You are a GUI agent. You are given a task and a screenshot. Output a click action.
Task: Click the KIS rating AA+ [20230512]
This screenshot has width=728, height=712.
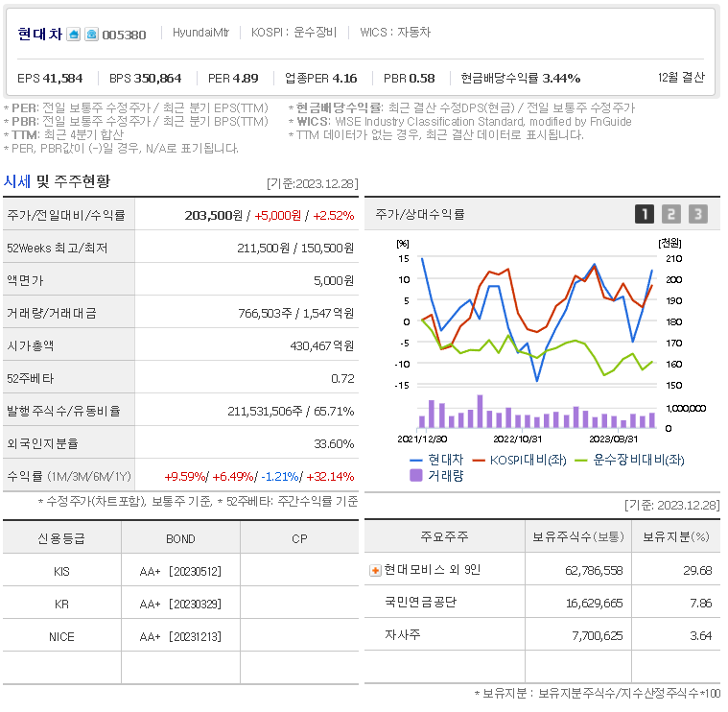[180, 571]
